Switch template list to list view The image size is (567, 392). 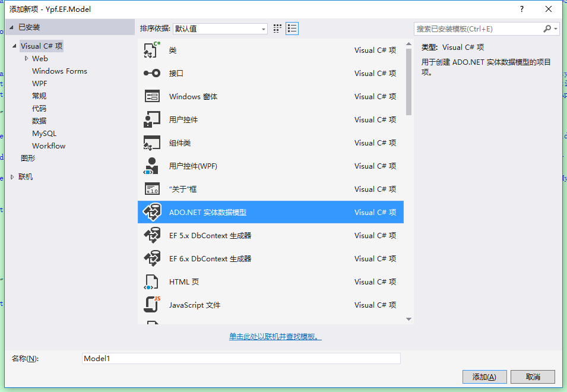tap(292, 28)
